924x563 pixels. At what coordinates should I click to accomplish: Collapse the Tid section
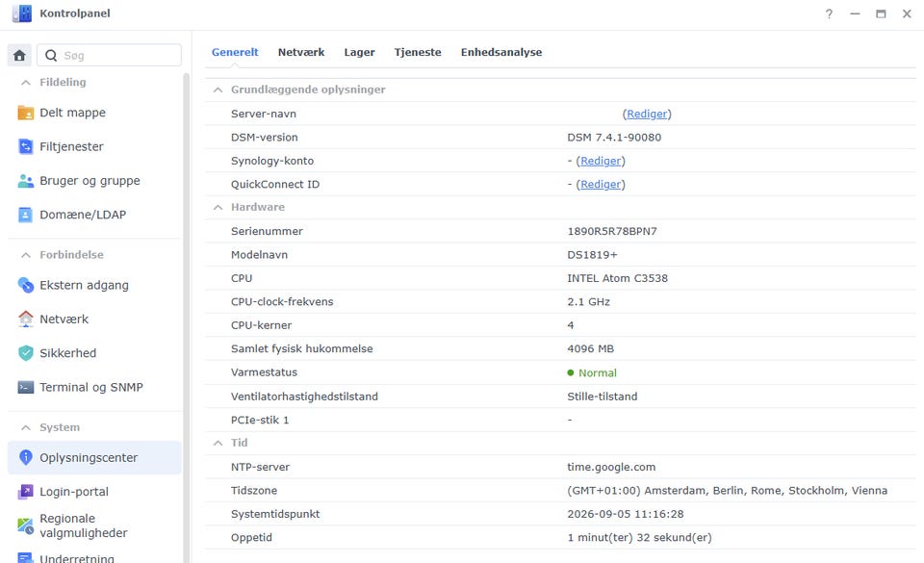point(218,443)
